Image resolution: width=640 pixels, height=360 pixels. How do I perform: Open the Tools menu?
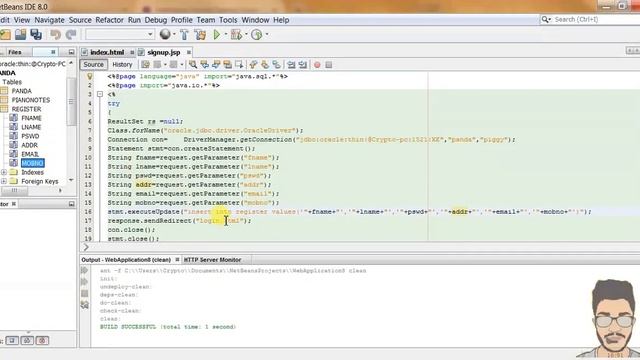click(x=228, y=20)
